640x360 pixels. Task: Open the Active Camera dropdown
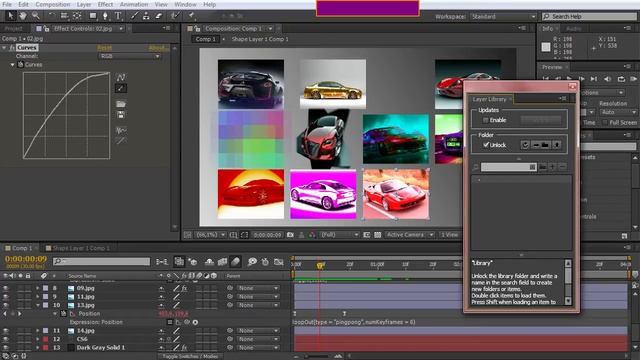[x=409, y=235]
